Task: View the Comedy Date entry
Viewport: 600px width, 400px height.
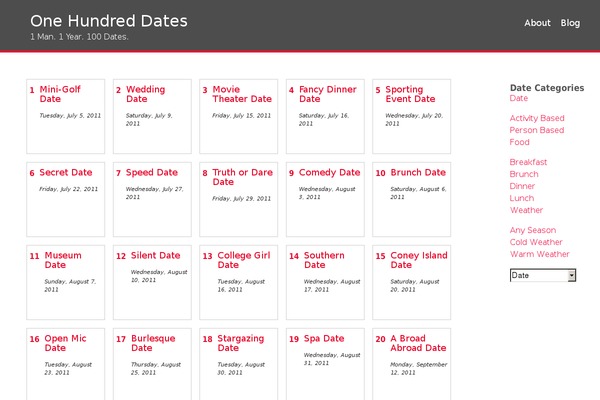Action: pyautogui.click(x=329, y=173)
